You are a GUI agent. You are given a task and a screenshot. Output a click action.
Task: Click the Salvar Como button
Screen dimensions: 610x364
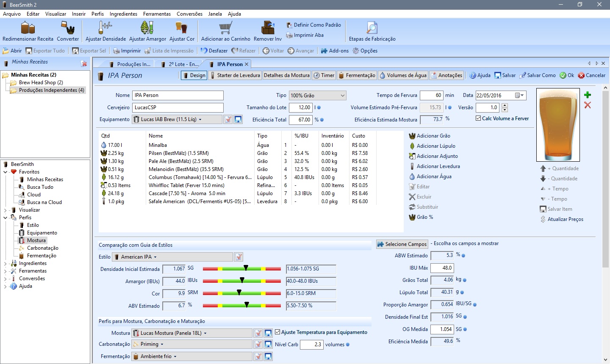point(537,75)
